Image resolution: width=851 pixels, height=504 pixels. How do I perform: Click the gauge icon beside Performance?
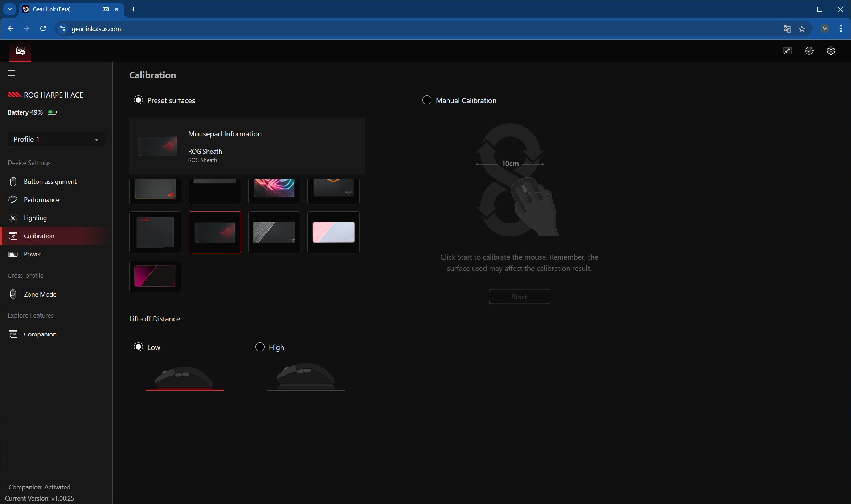tap(13, 199)
